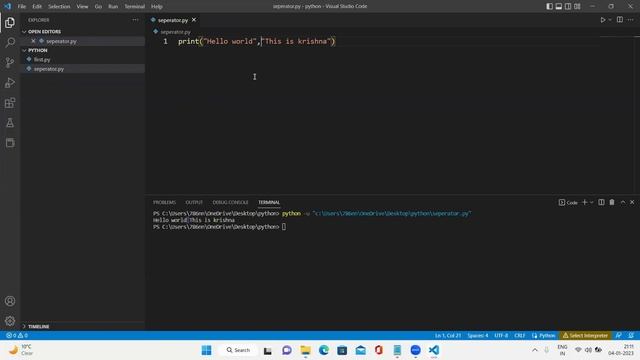Open editor More Actions ellipsis

pyautogui.click(x=631, y=20)
